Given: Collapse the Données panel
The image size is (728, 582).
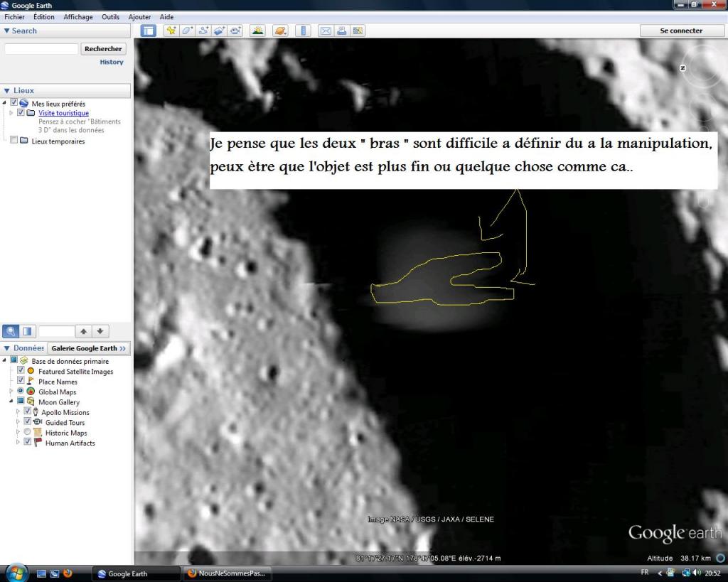Looking at the screenshot, I should point(6,348).
